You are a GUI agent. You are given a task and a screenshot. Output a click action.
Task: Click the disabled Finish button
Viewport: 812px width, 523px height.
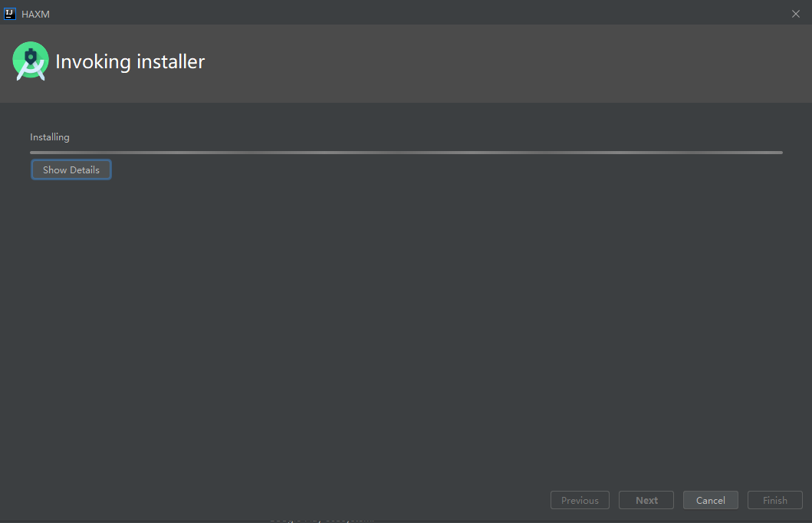(x=774, y=499)
